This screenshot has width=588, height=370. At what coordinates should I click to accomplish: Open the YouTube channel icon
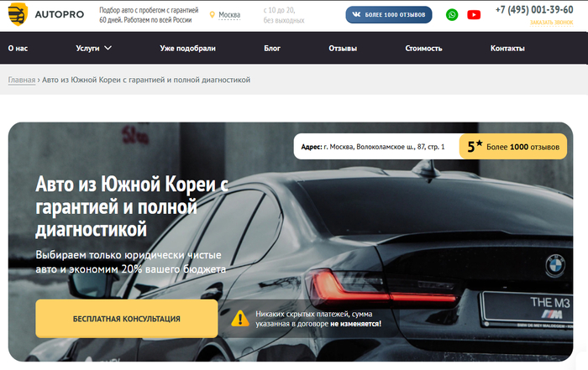click(474, 14)
